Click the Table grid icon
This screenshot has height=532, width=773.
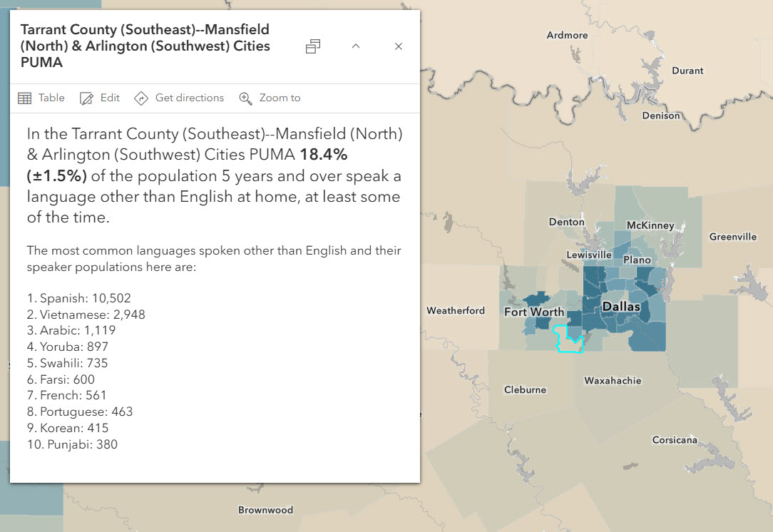(x=24, y=98)
